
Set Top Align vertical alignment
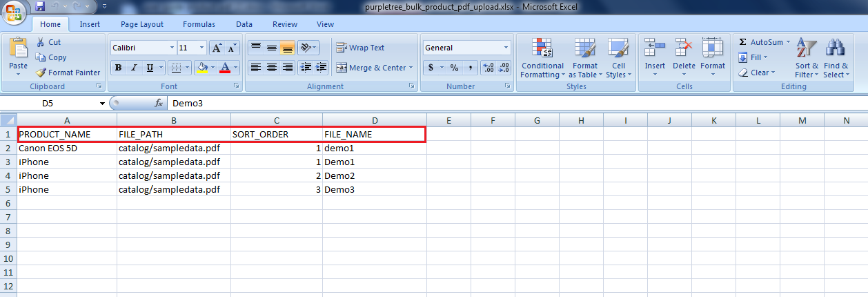(x=255, y=48)
